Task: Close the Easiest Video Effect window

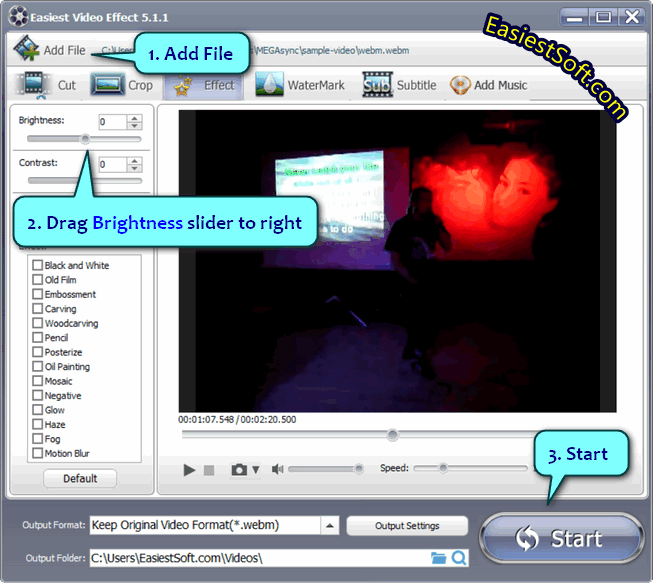Action: pyautogui.click(x=632, y=17)
